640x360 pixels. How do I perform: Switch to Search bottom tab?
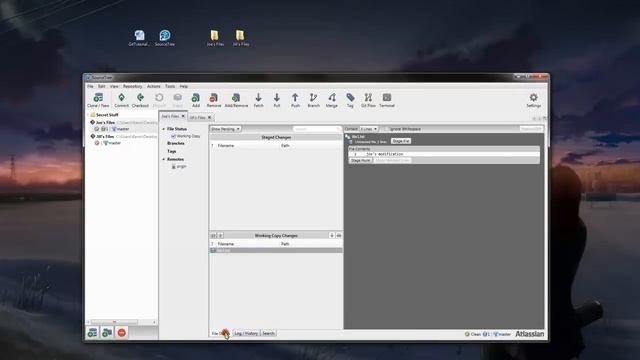pos(268,333)
